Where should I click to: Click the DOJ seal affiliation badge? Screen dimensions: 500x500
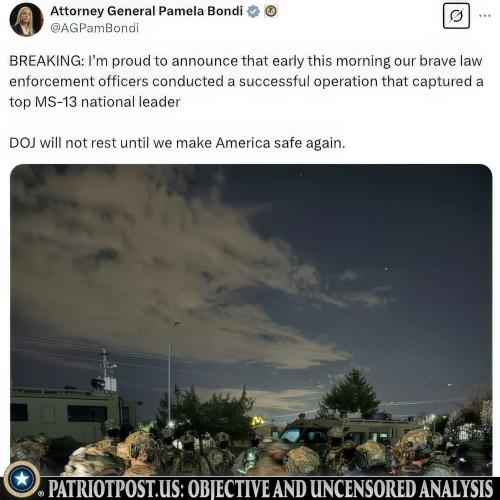(271, 12)
